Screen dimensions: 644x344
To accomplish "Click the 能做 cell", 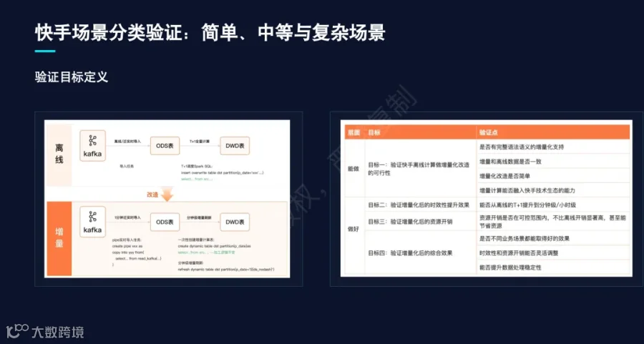I will point(353,168).
